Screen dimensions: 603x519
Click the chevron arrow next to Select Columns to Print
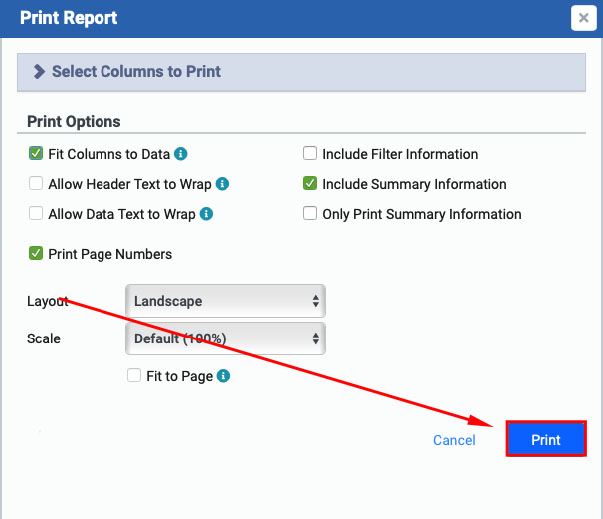coord(39,72)
